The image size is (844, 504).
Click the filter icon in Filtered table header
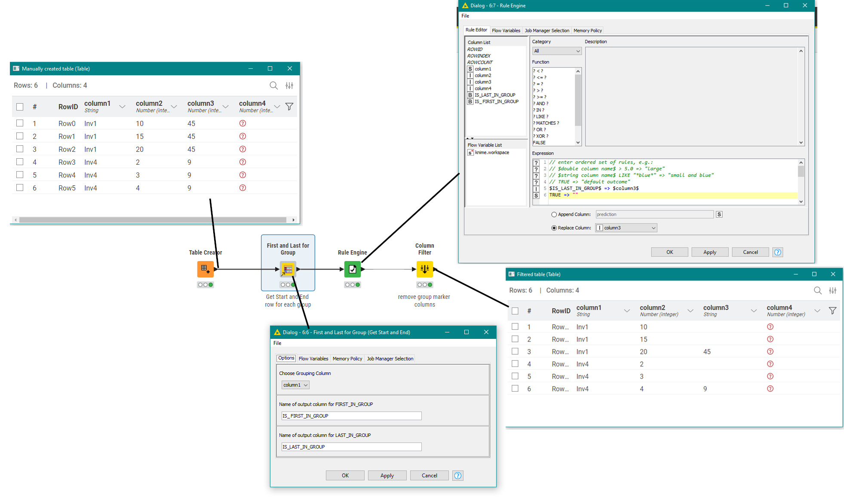[x=832, y=310]
